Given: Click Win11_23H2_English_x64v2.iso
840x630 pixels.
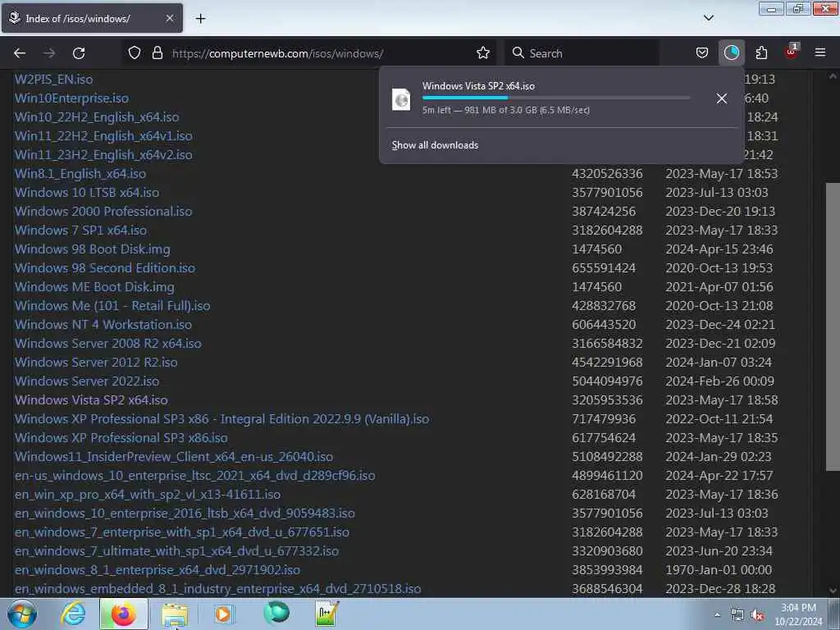Looking at the screenshot, I should coord(103,154).
